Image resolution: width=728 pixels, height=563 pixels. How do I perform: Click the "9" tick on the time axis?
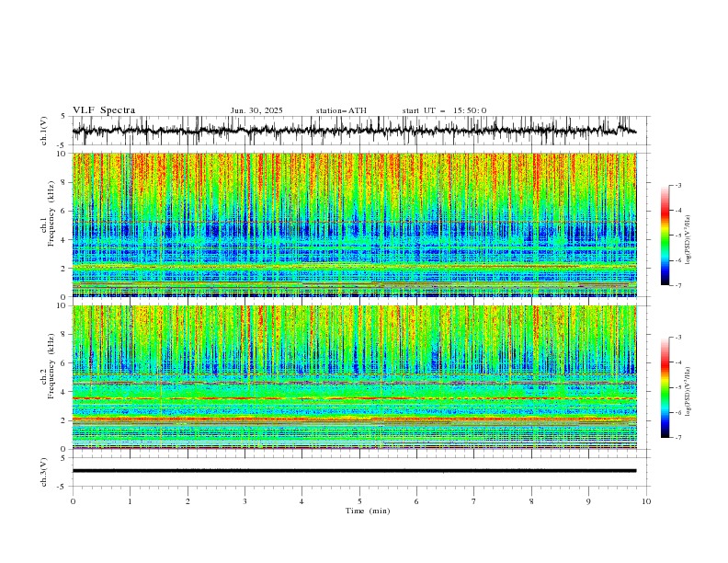point(588,501)
